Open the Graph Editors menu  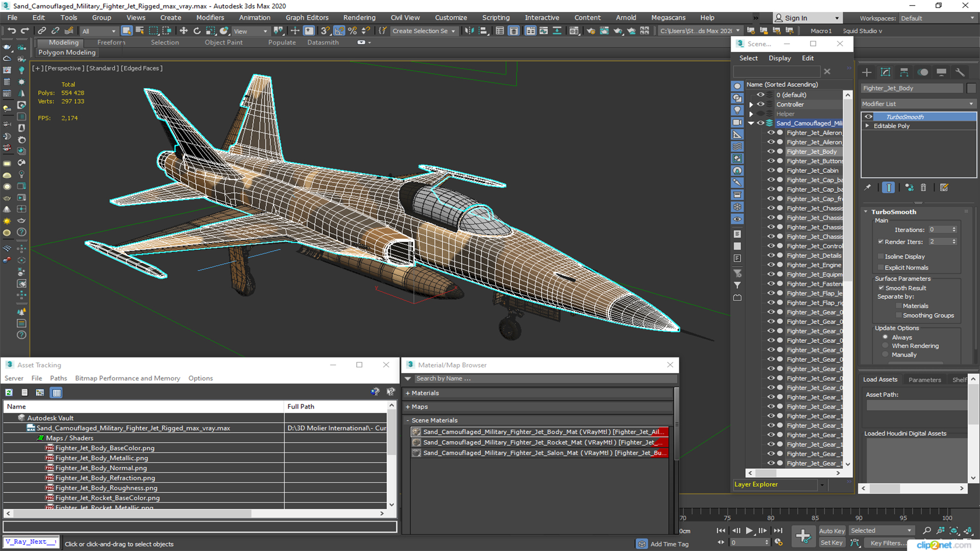(x=307, y=18)
